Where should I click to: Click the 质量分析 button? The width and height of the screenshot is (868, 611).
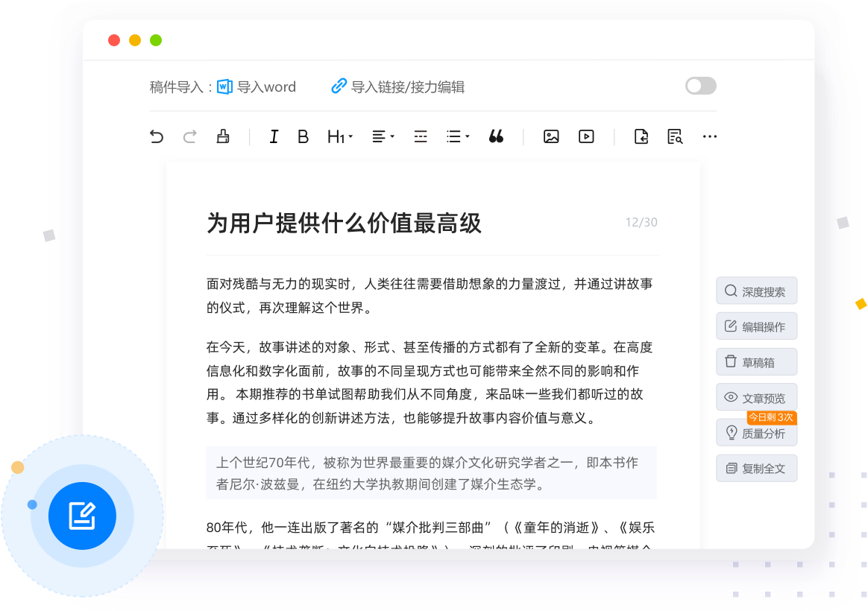pyautogui.click(x=756, y=433)
